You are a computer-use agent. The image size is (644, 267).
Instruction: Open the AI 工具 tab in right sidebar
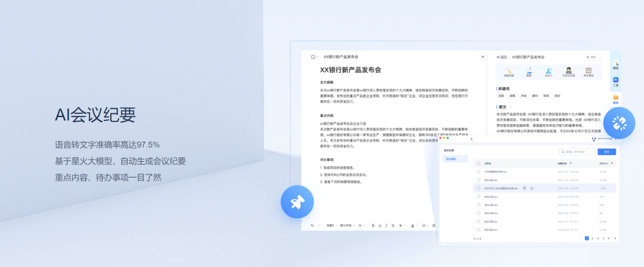click(x=616, y=81)
